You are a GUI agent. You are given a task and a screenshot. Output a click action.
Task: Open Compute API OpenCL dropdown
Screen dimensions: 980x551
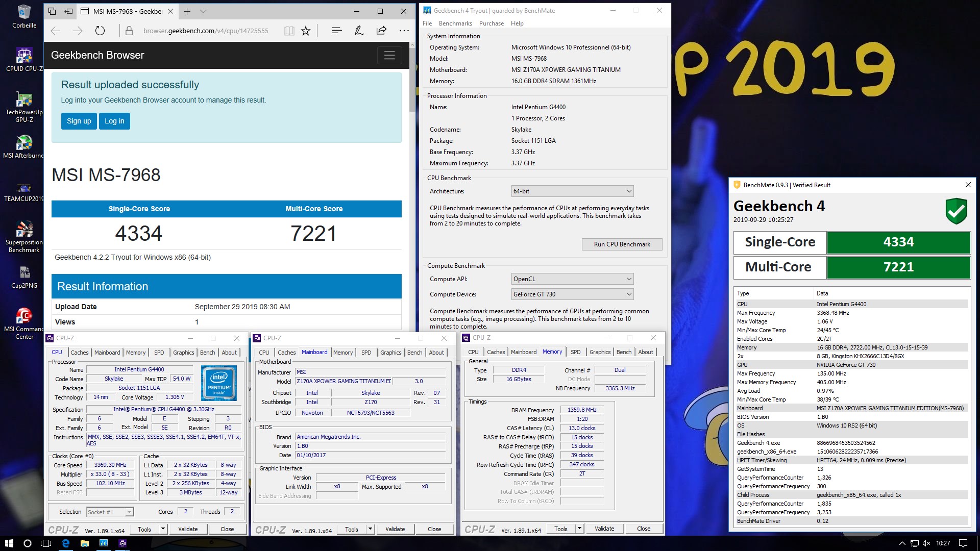click(x=572, y=279)
